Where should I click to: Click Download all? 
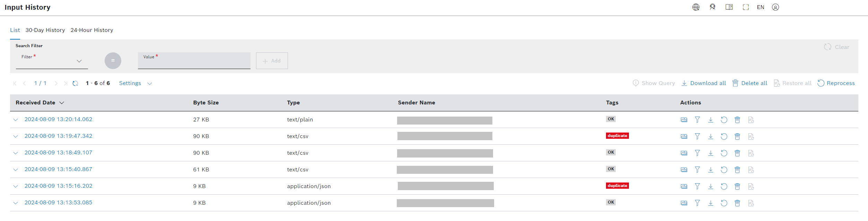pos(704,83)
